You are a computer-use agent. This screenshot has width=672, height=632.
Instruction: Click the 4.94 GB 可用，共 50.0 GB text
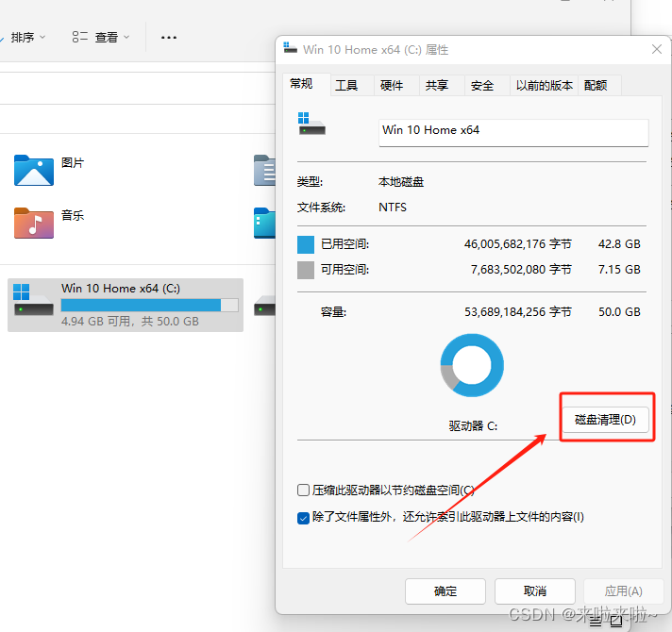[130, 321]
